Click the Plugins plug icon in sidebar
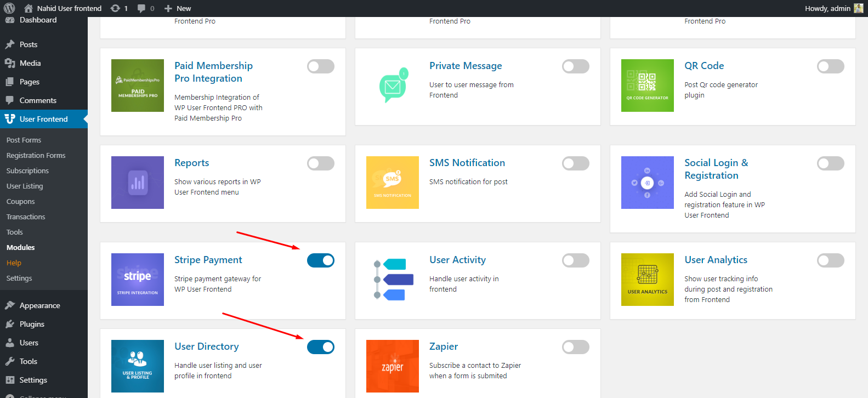 tap(10, 324)
